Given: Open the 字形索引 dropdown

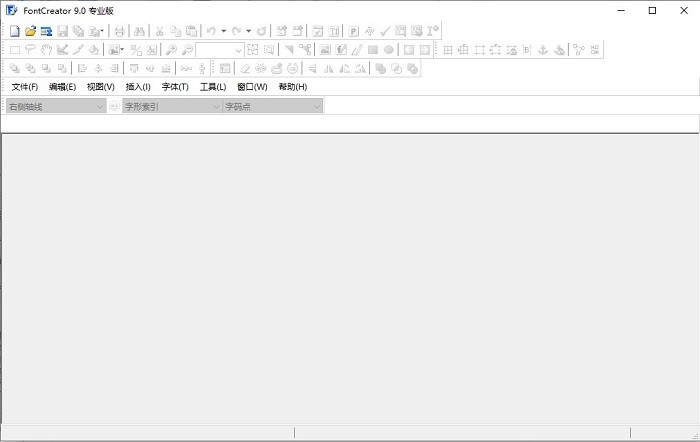Looking at the screenshot, I should pos(172,106).
